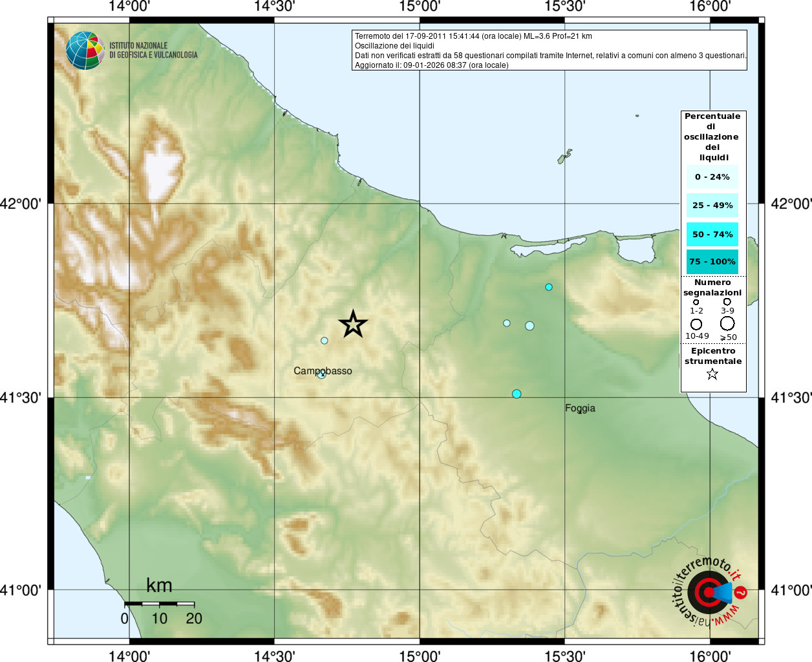The width and height of the screenshot is (812, 662).
Task: Select the northernmost report circle near the lagoon
Action: (x=549, y=287)
